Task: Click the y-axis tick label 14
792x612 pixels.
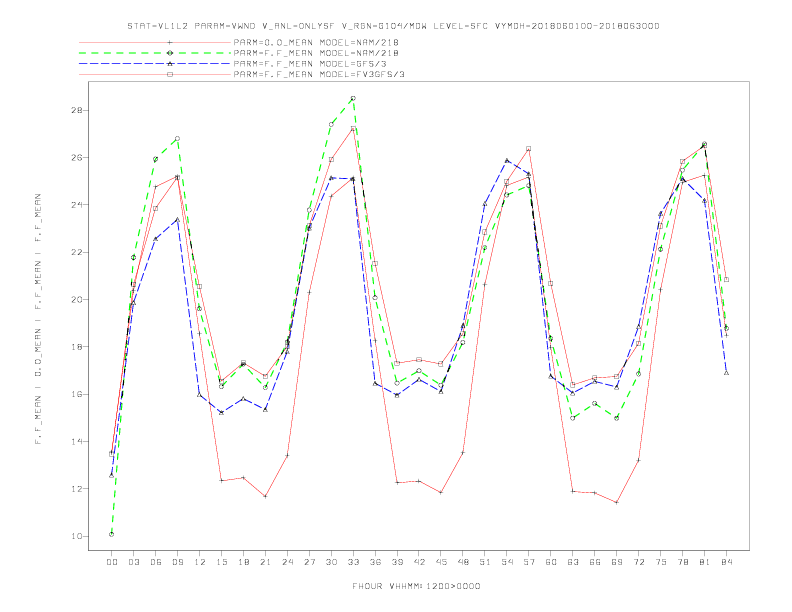Action: pos(79,441)
